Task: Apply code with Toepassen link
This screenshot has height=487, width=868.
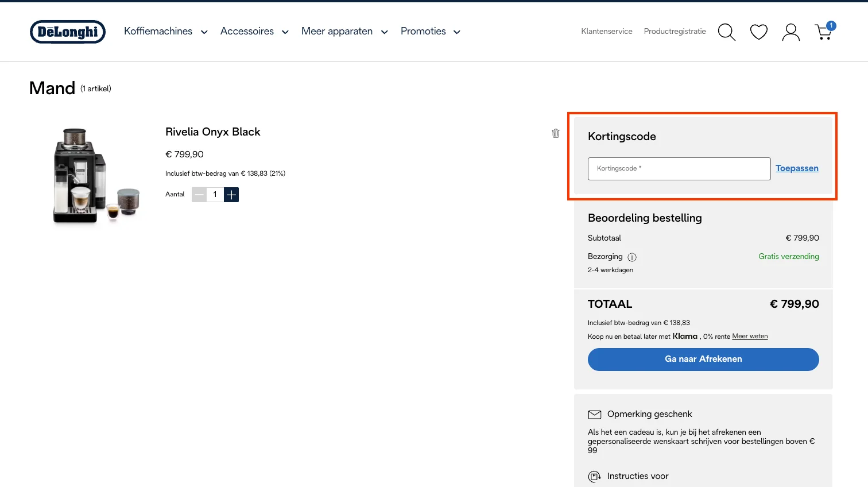Action: click(797, 168)
